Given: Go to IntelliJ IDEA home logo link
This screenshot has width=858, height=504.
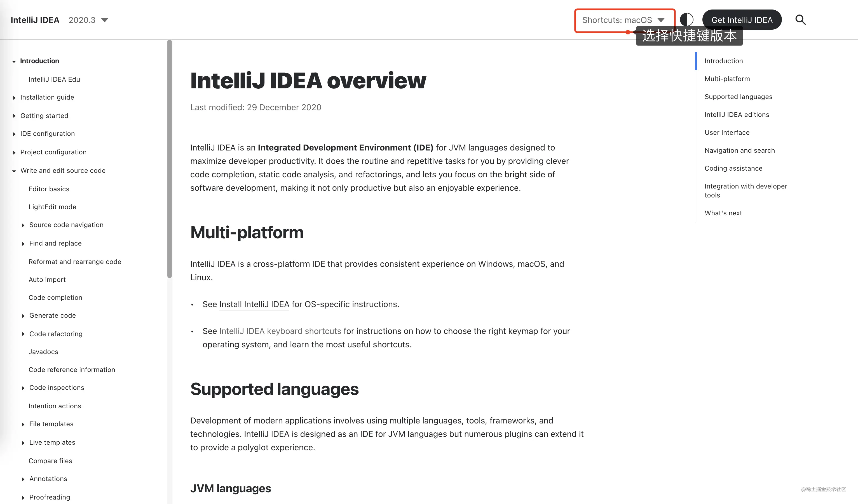Looking at the screenshot, I should tap(35, 20).
